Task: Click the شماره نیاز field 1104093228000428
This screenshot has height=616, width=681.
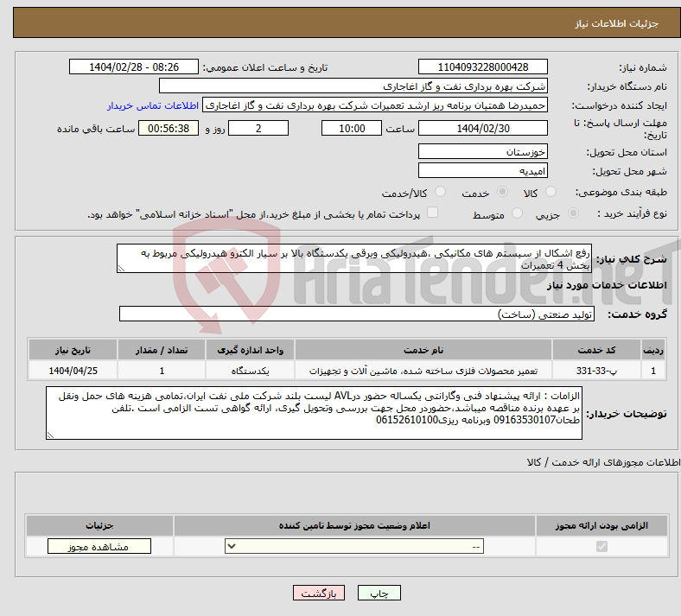Action: click(x=482, y=67)
